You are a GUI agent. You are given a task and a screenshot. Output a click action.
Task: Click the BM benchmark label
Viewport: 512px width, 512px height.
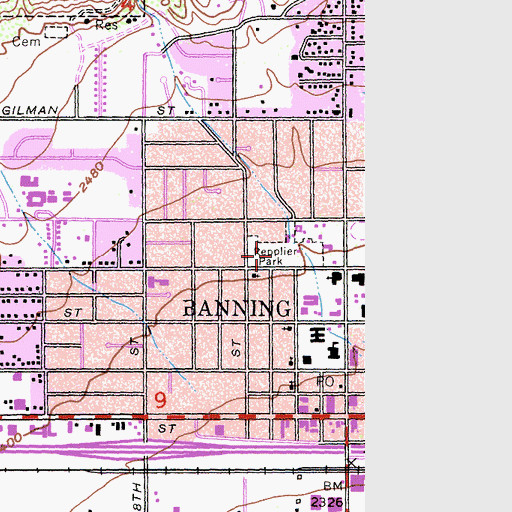(333, 486)
